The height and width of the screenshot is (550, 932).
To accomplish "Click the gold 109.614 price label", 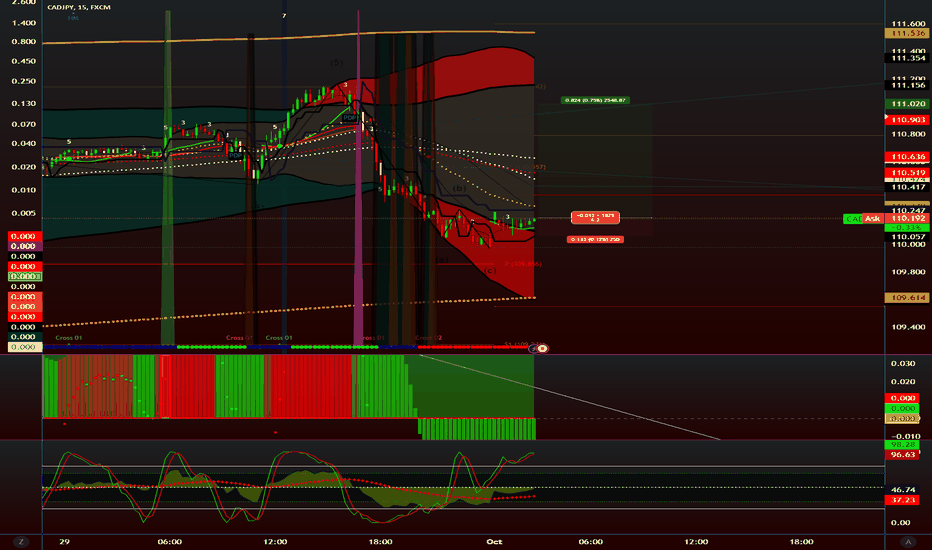I will pyautogui.click(x=907, y=298).
